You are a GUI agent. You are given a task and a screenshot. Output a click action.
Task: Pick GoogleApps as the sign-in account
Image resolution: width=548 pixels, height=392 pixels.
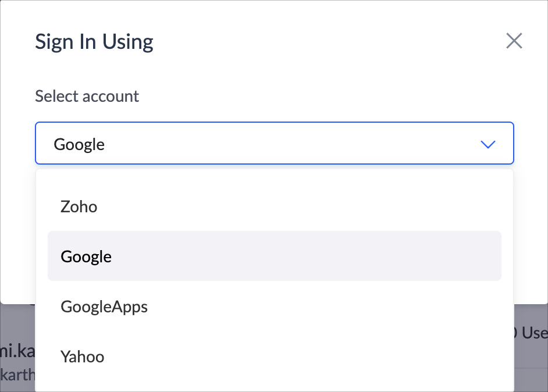(x=104, y=307)
